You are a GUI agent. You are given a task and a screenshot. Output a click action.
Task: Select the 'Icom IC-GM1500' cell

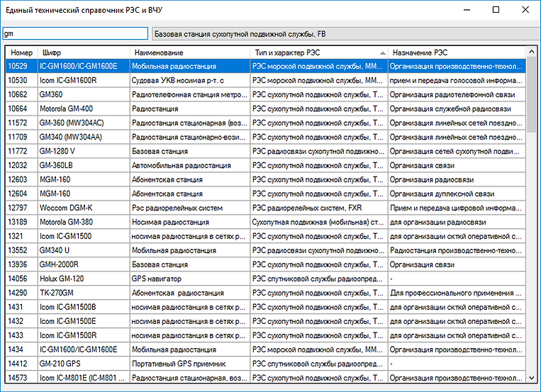coord(84,236)
